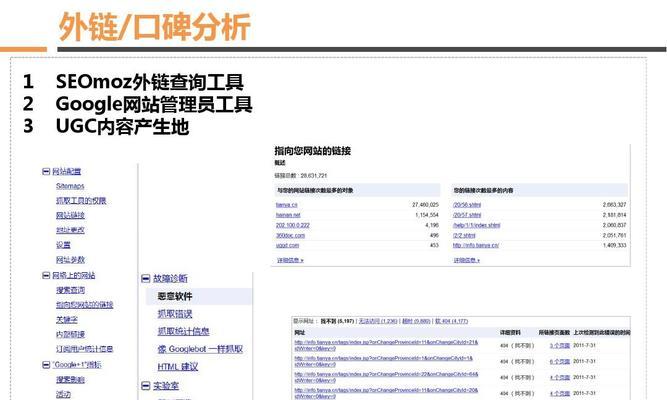667x400 pixels.
Task: Collapse the "Google+1"指标 tree section
Action: coord(46,365)
